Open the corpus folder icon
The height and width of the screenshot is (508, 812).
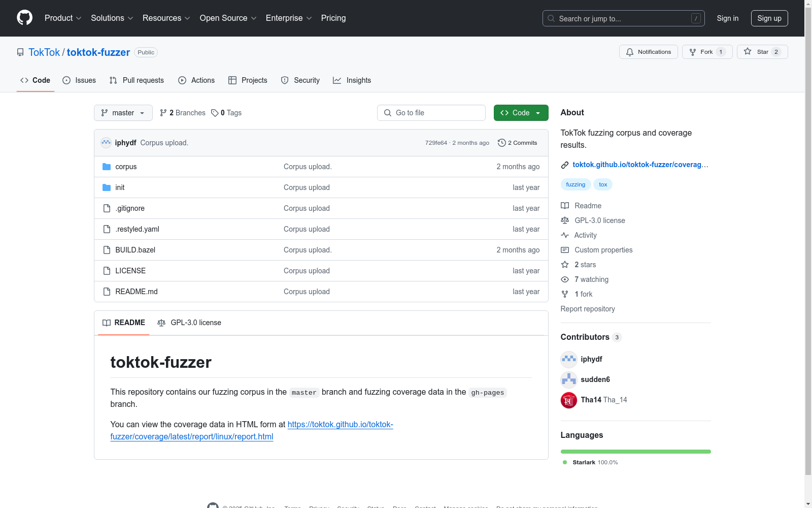point(107,167)
